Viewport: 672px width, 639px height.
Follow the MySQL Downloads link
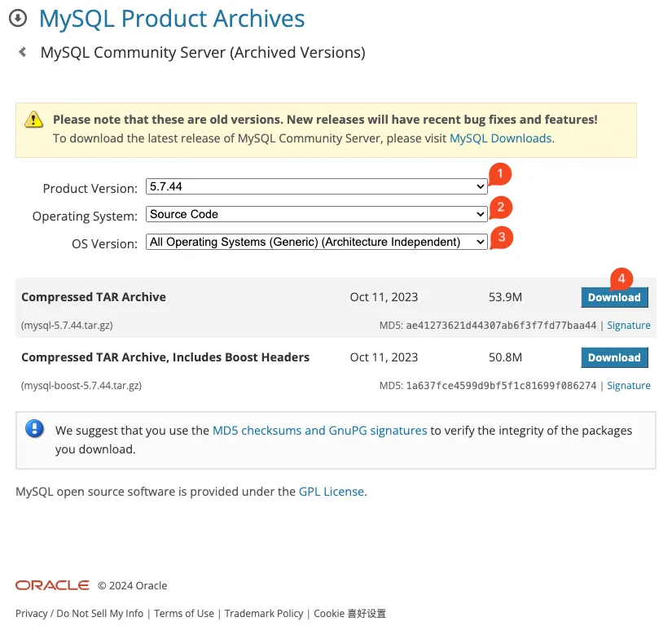pos(501,138)
